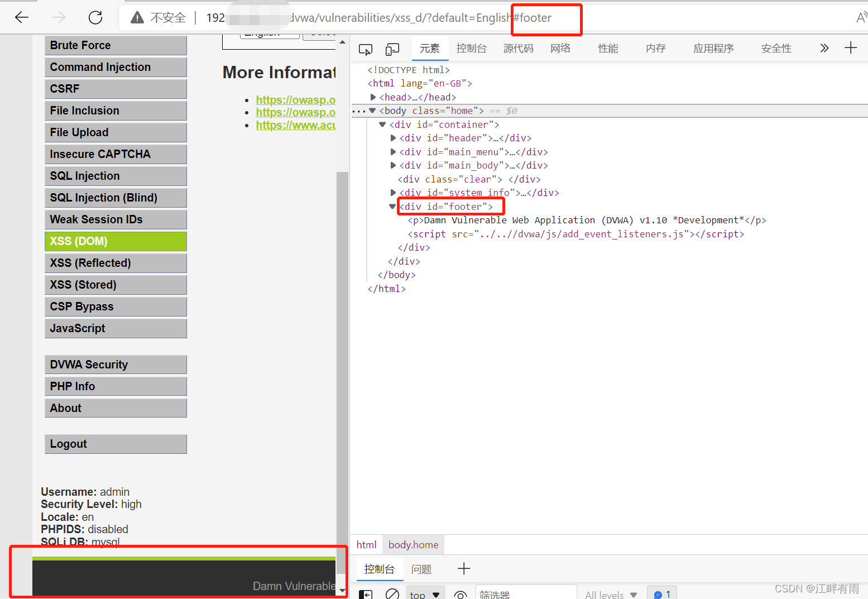
Task: Click the body.home breadcrumb
Action: [x=414, y=545]
